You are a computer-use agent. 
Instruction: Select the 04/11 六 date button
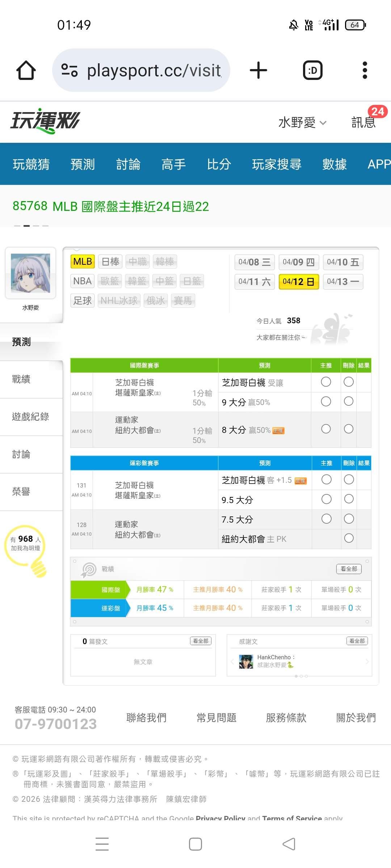(x=255, y=282)
